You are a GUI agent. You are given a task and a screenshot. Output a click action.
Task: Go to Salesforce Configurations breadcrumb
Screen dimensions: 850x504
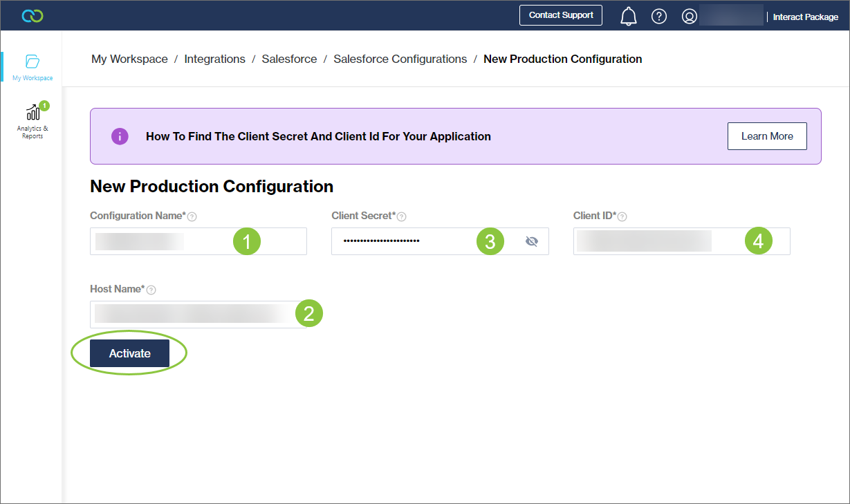[400, 59]
